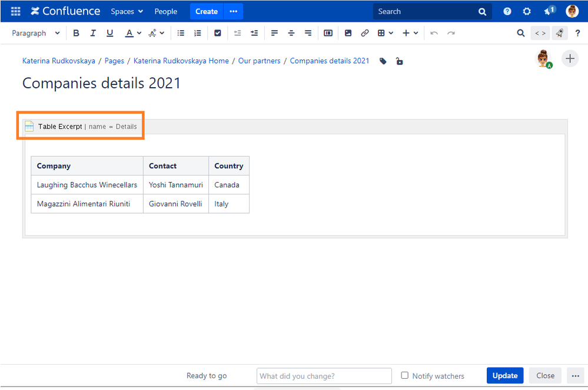
Task: Open the table insert dropdown
Action: point(386,33)
